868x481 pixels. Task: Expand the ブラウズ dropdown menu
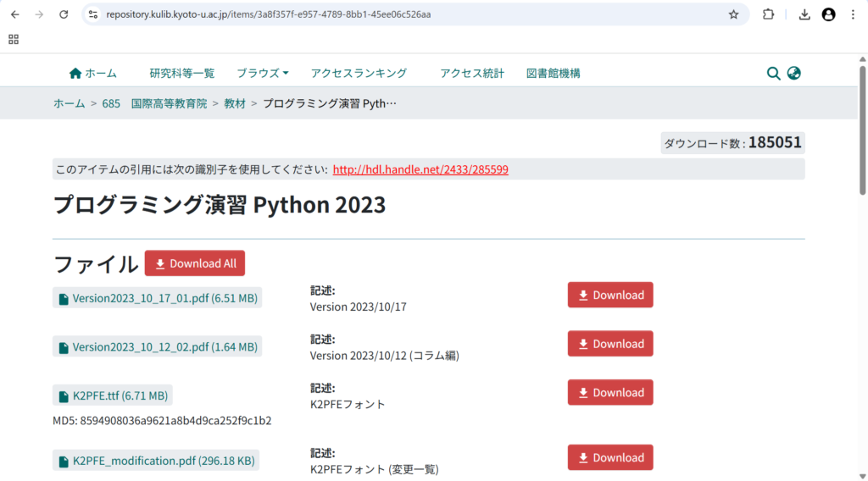263,73
